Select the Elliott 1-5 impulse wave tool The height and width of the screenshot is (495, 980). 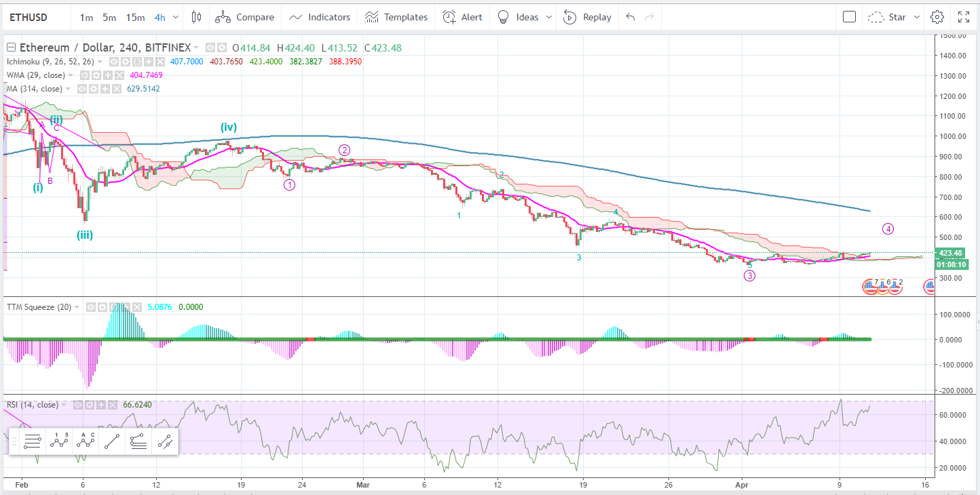[60, 441]
